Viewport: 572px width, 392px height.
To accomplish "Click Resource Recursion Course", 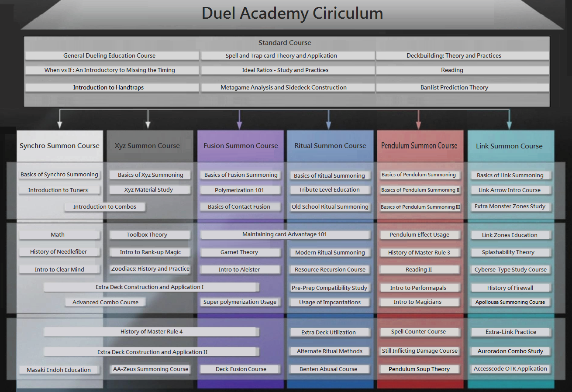I will (330, 269).
